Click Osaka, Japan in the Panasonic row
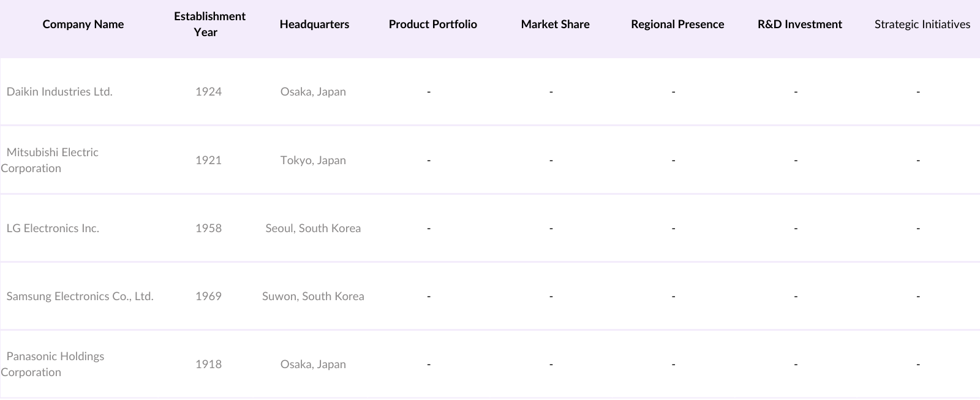The image size is (980, 400). pyautogui.click(x=313, y=364)
